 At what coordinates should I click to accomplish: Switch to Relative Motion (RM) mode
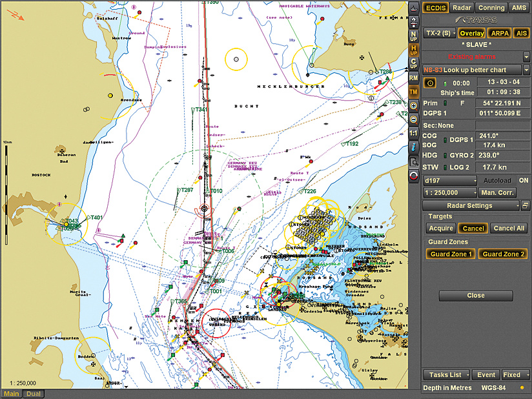point(414,77)
